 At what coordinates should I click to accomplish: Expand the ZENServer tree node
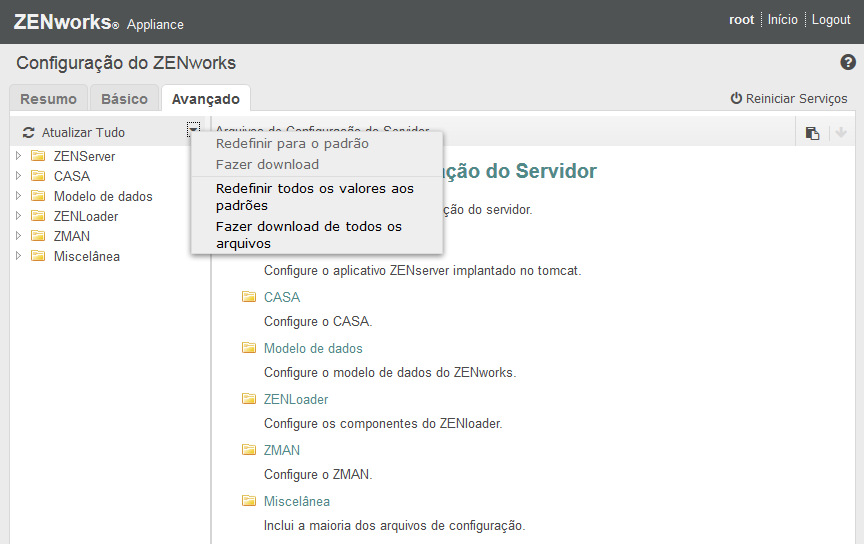[x=18, y=156]
